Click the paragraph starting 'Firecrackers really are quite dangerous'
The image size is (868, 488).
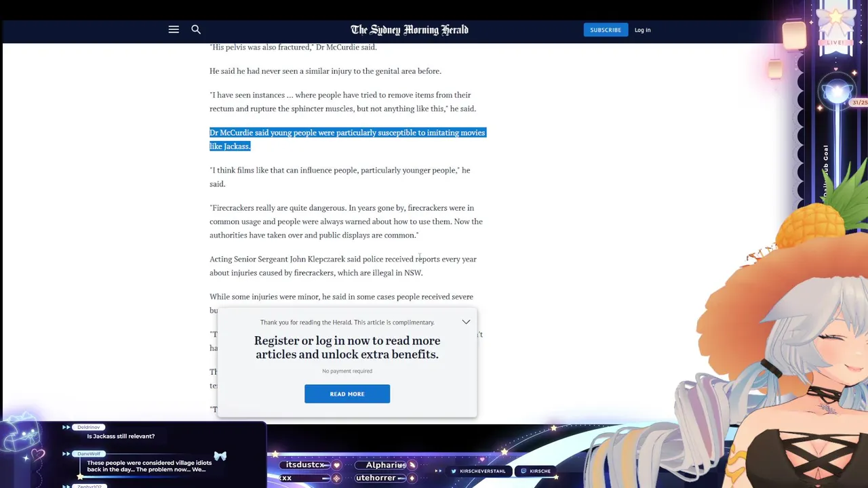pyautogui.click(x=347, y=222)
